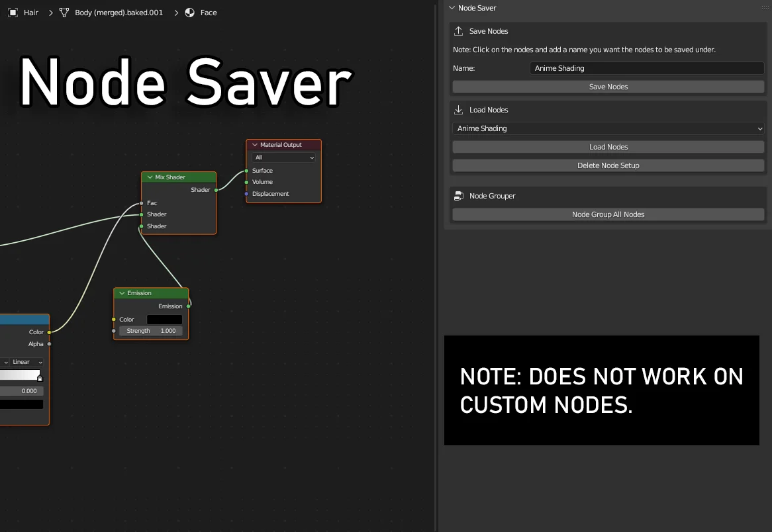Image resolution: width=772 pixels, height=532 pixels.
Task: Open the Material Output 'All' target dropdown
Action: 284,157
